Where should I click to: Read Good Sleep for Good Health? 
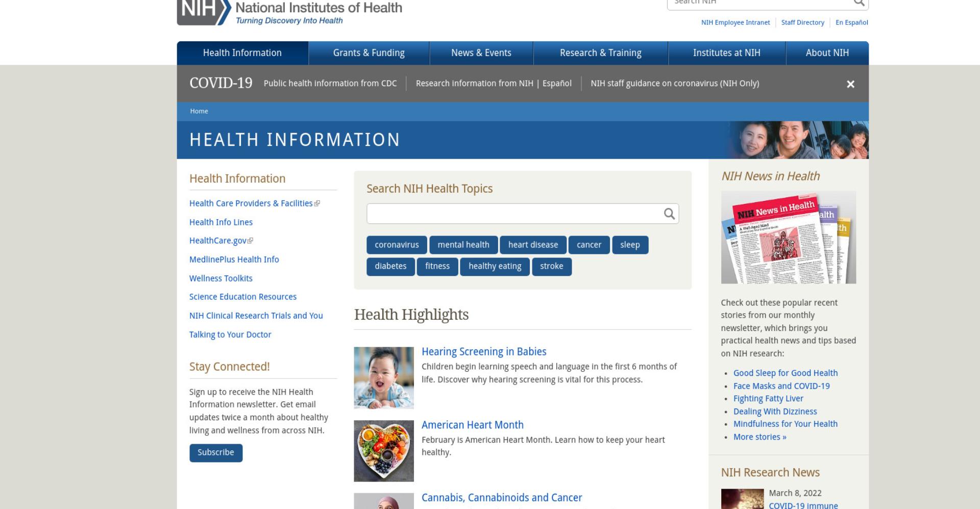tap(786, 373)
